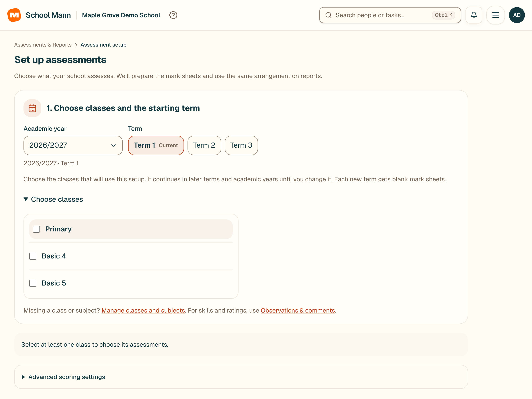Open the help question mark icon
Image resolution: width=532 pixels, height=399 pixels.
pos(173,15)
